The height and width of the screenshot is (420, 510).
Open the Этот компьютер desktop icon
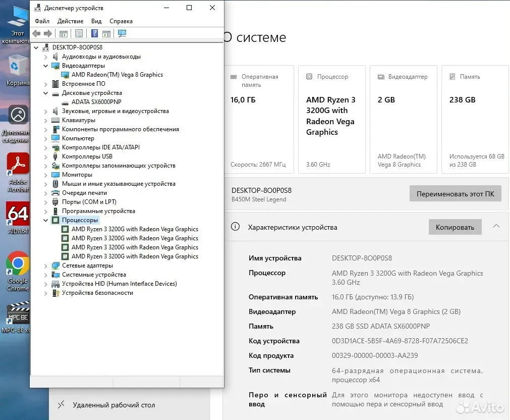click(17, 24)
